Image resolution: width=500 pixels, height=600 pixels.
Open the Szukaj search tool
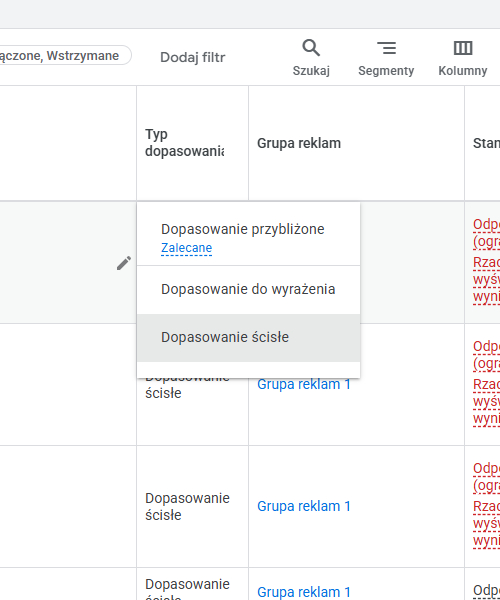pos(311,58)
